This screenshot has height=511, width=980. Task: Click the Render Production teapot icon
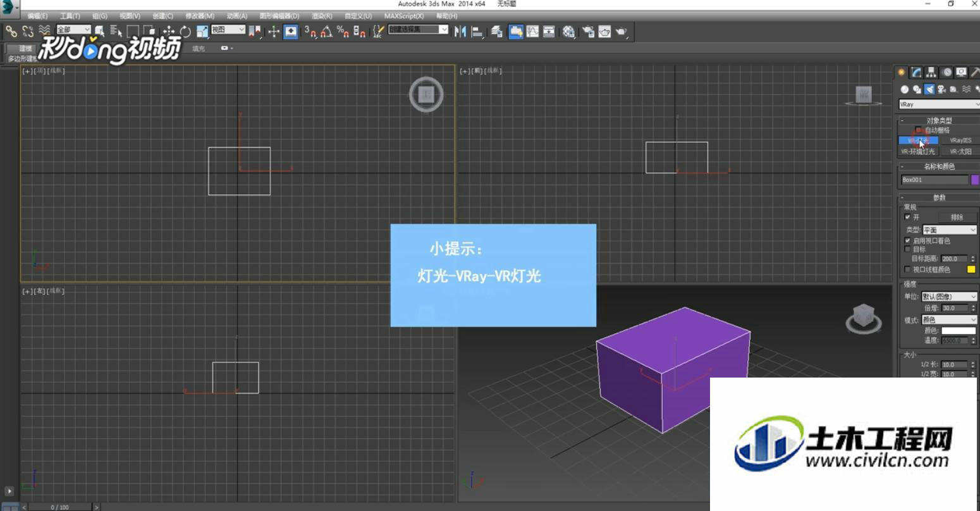point(622,32)
